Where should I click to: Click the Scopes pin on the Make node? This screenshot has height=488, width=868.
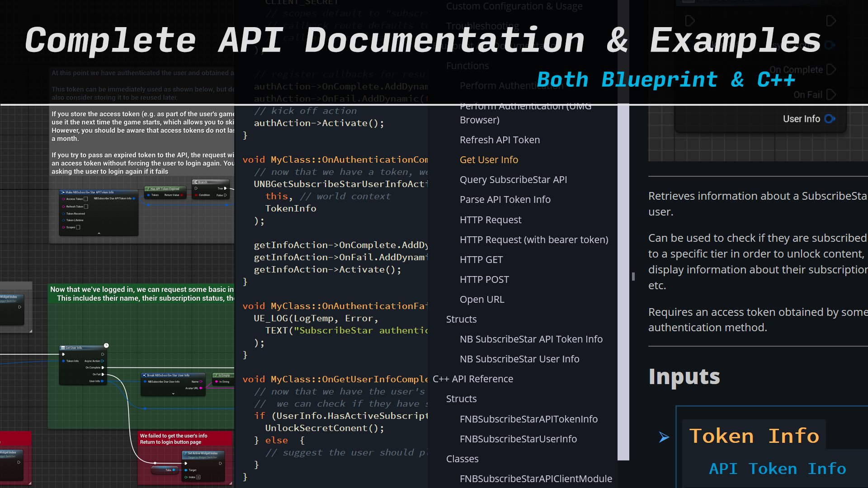[64, 227]
